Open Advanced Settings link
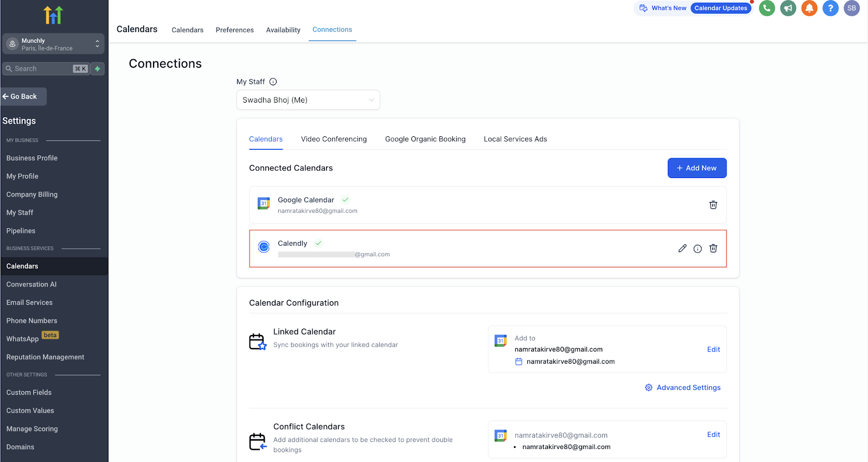This screenshot has height=462, width=868. (682, 388)
